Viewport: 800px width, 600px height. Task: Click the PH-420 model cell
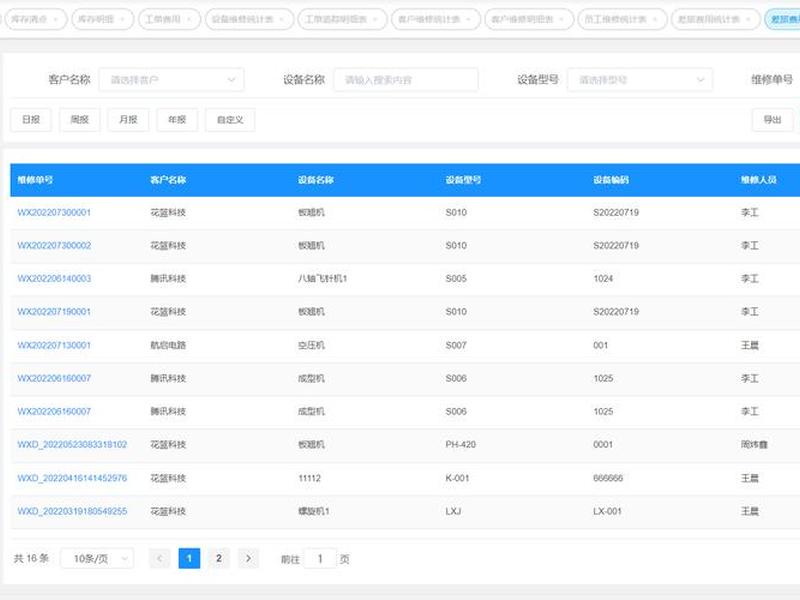point(461,444)
